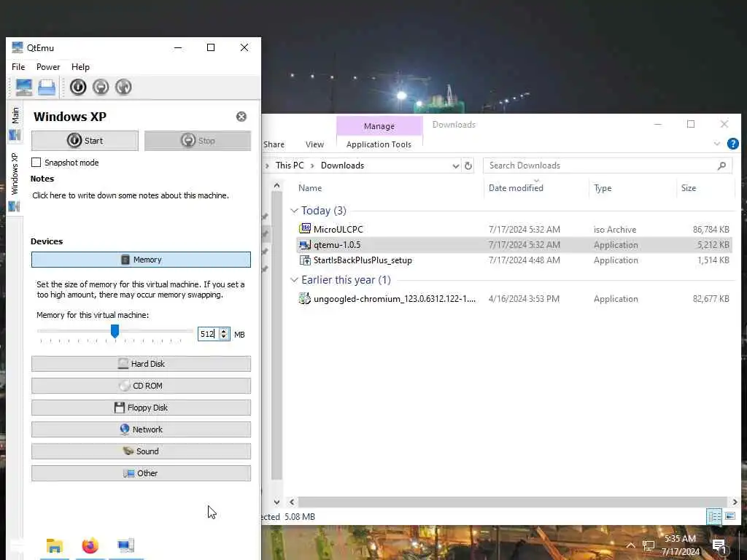Open the notification center icon

click(719, 545)
